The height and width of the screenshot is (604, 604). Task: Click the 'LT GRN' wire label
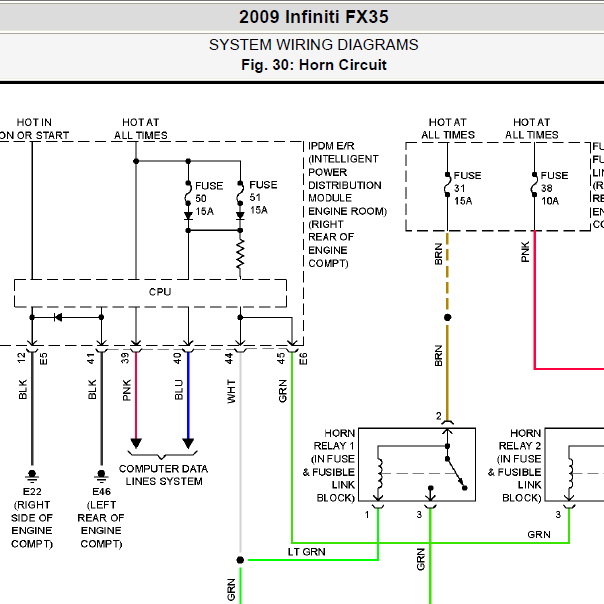point(306,552)
